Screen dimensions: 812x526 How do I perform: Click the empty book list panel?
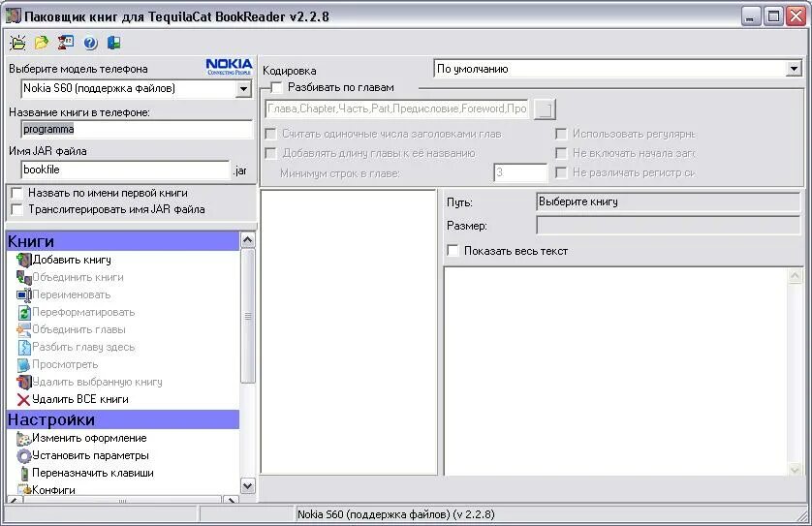coord(349,332)
